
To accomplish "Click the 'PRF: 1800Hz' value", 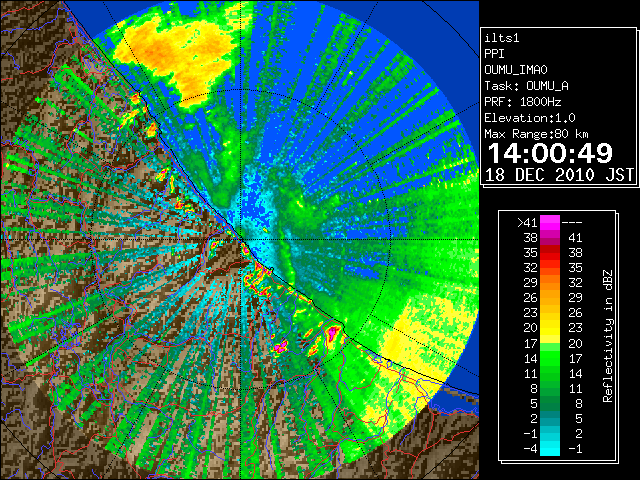I will tap(523, 102).
